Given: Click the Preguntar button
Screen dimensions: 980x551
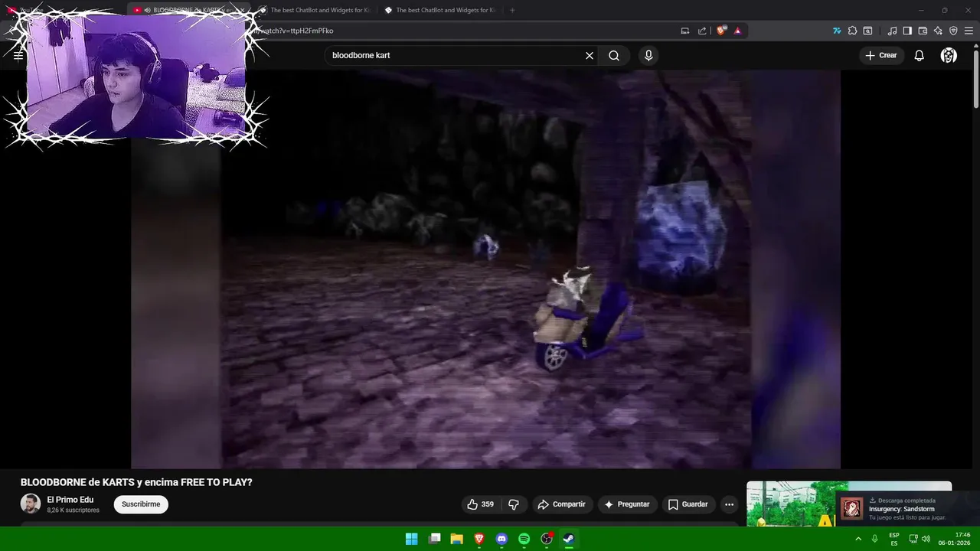Looking at the screenshot, I should [x=627, y=504].
